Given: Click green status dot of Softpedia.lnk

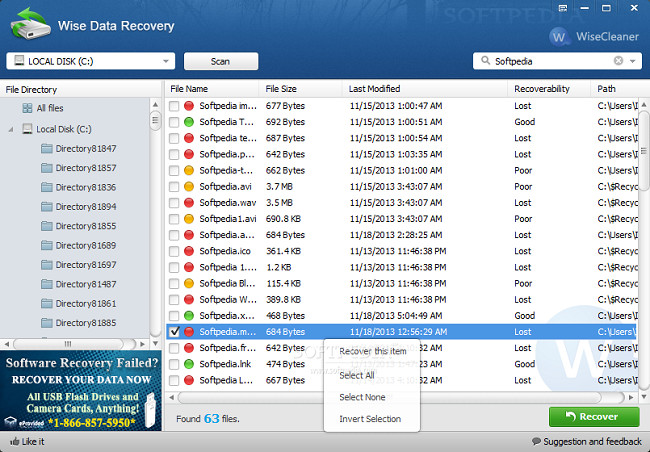Looking at the screenshot, I should pos(188,365).
